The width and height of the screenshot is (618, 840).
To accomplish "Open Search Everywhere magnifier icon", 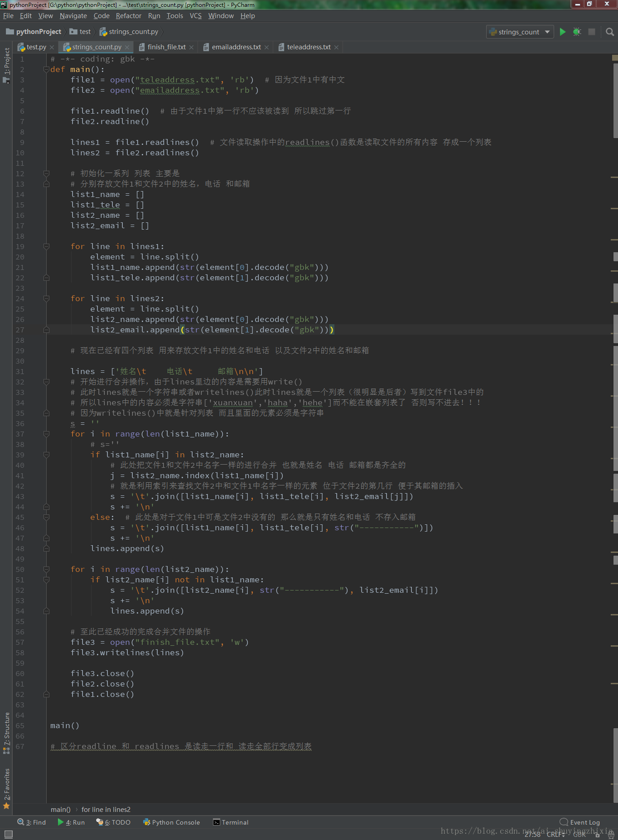I will click(610, 32).
